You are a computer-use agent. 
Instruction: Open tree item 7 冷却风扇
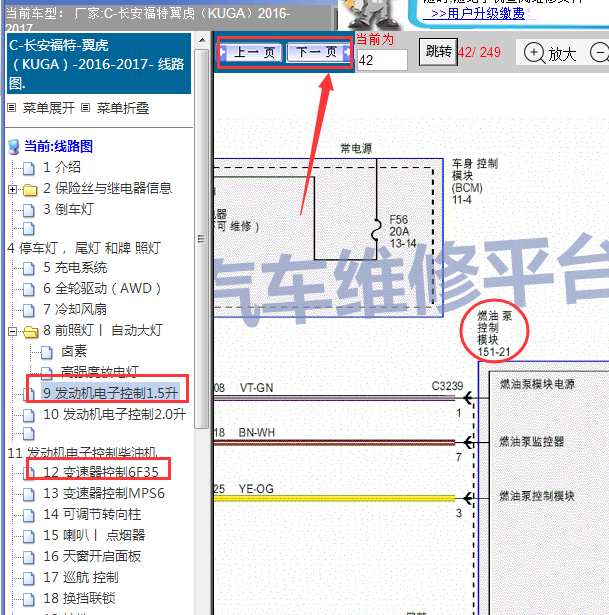(x=75, y=309)
